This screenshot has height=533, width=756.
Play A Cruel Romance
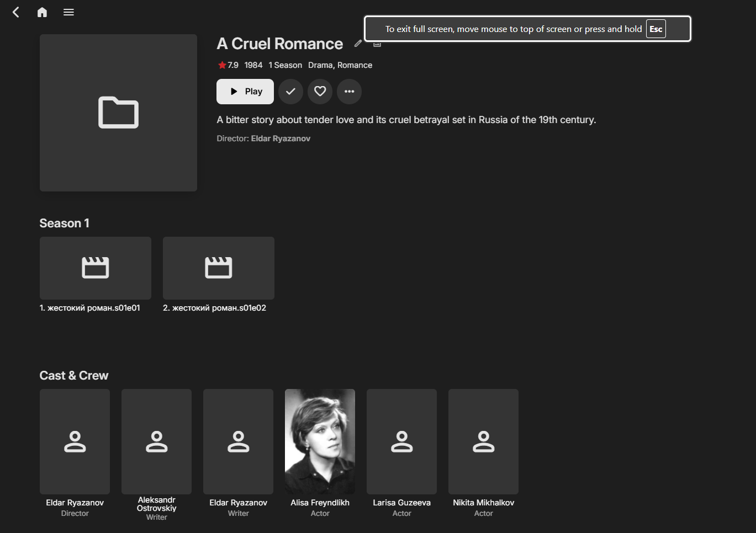(x=245, y=92)
